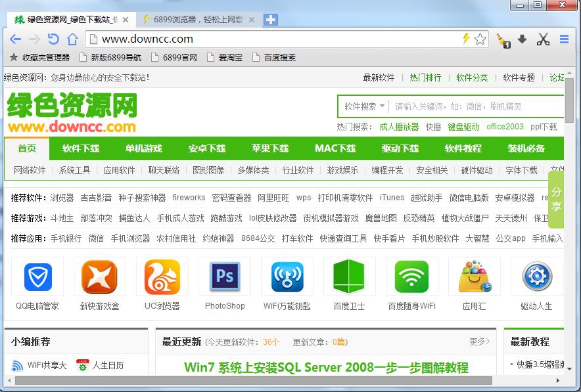The image size is (581, 392).
Task: Open the UC浏览器 app icon
Action: click(x=162, y=276)
